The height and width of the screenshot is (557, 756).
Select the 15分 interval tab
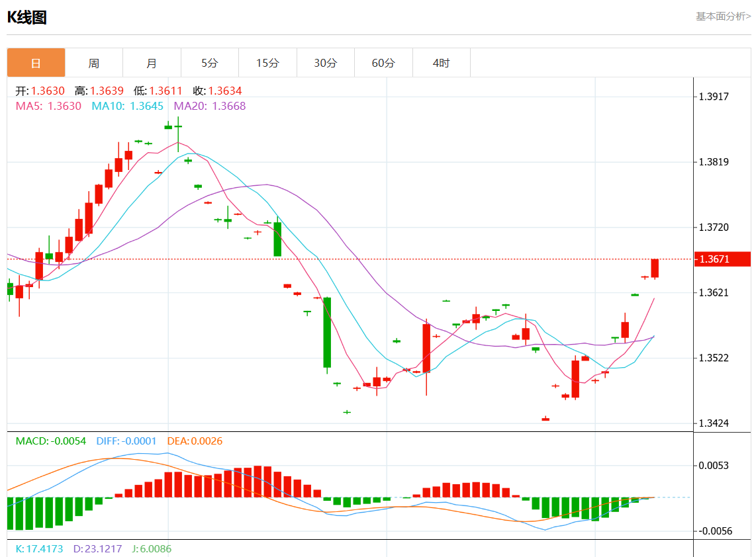tap(267, 63)
